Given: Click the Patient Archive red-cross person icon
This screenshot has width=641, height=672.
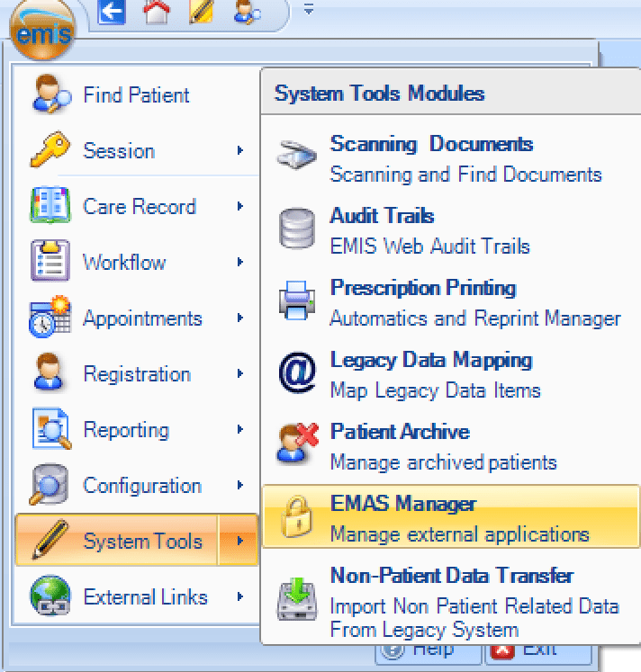Looking at the screenshot, I should pos(298,444).
